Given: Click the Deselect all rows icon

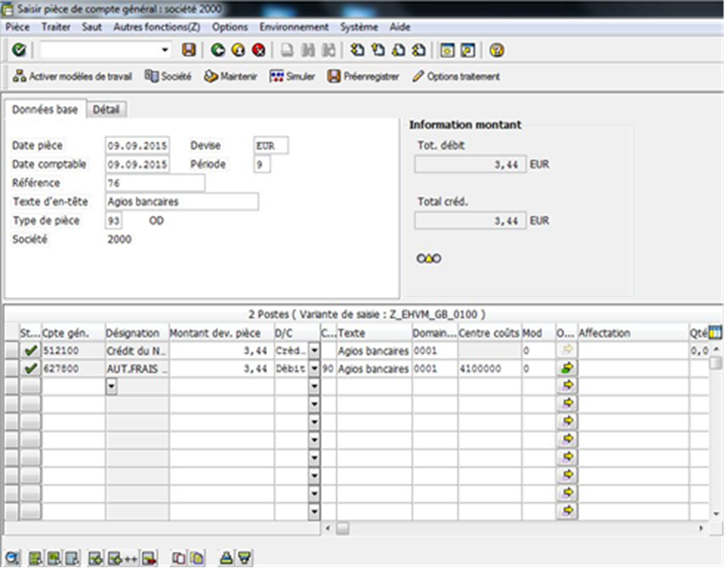Looking at the screenshot, I should point(72,558).
